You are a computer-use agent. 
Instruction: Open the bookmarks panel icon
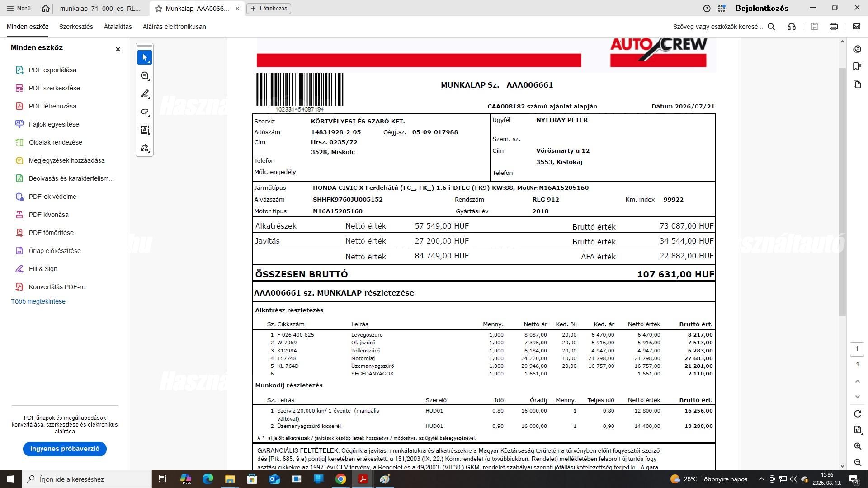(857, 66)
